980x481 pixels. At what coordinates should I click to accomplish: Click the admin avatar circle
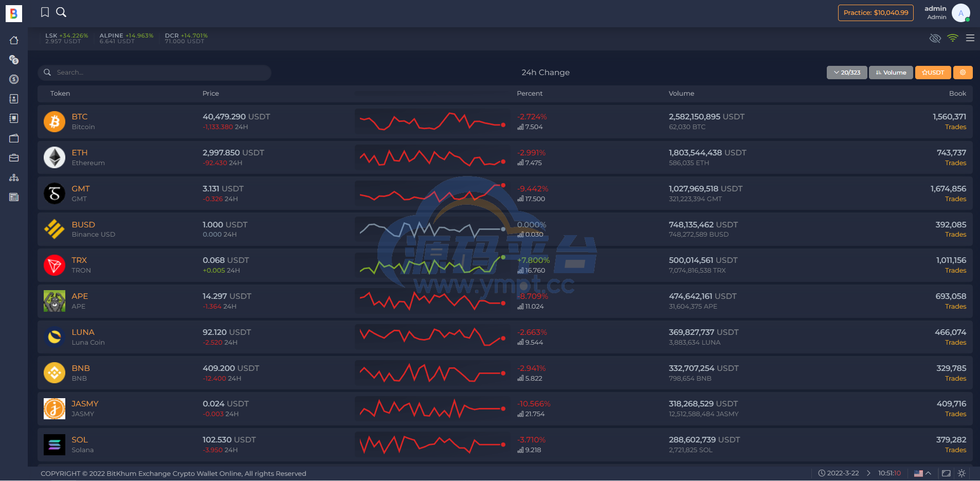960,13
